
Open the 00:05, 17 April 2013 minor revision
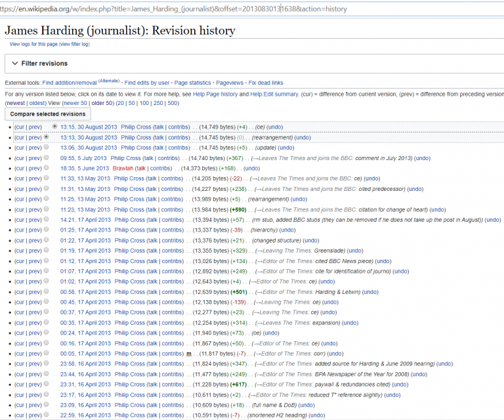tap(85, 354)
